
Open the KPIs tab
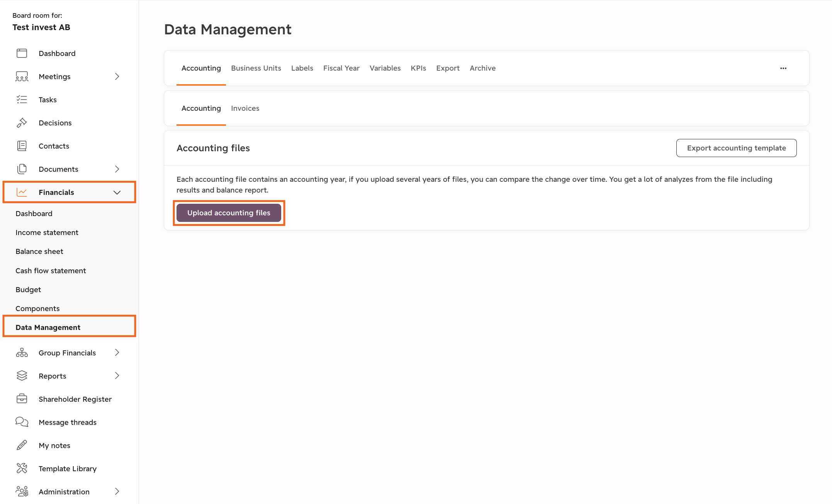point(418,68)
